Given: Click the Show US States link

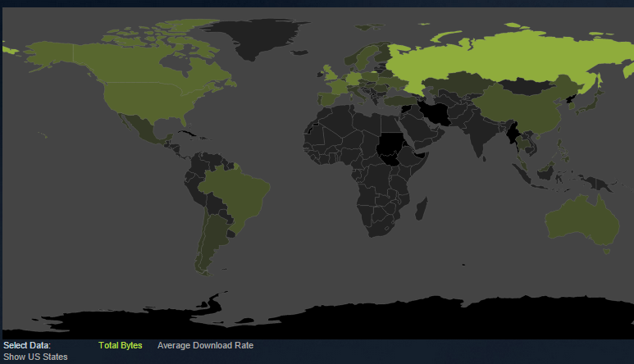Looking at the screenshot, I should [x=35, y=357].
